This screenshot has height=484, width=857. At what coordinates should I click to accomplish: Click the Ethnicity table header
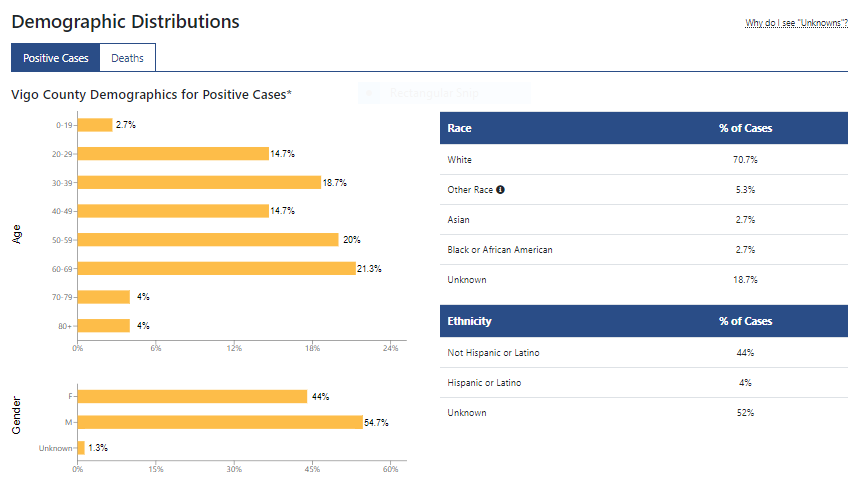pyautogui.click(x=470, y=321)
